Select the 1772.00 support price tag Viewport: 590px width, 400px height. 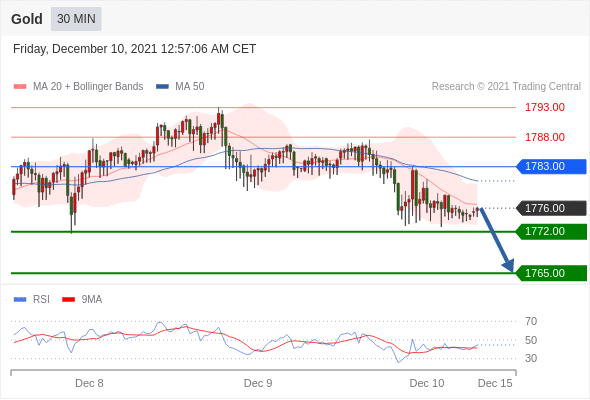[x=551, y=231]
